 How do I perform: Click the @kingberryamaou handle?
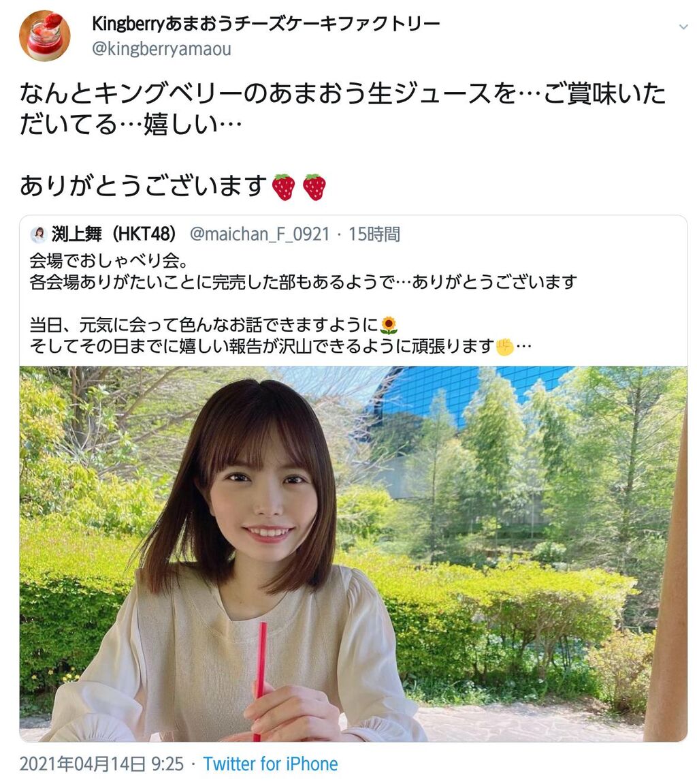(161, 49)
